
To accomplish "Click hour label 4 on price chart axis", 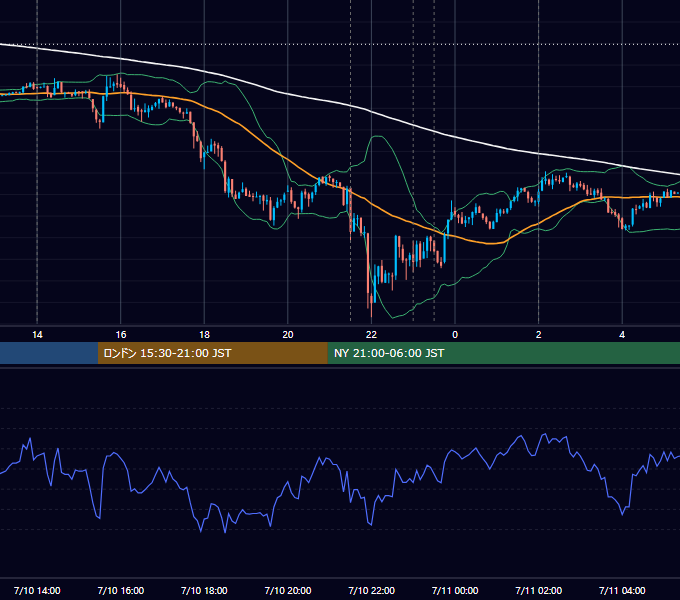I will click(x=622, y=335).
